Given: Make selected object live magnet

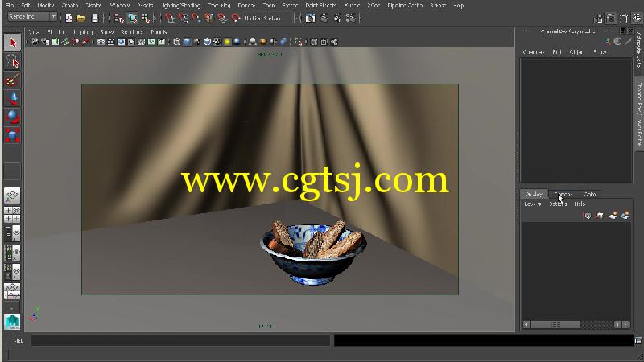Looking at the screenshot, I should 236,18.
